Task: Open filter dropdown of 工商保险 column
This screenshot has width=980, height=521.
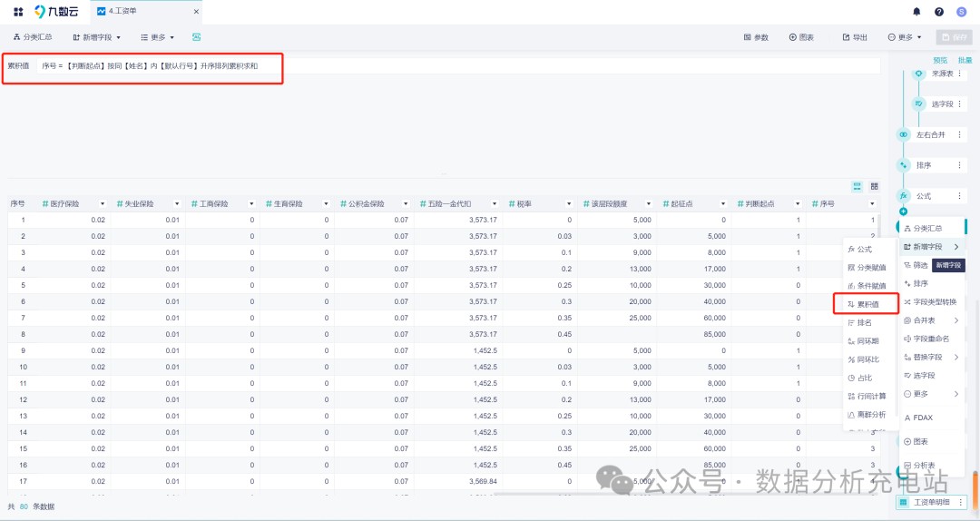Action: coord(251,204)
